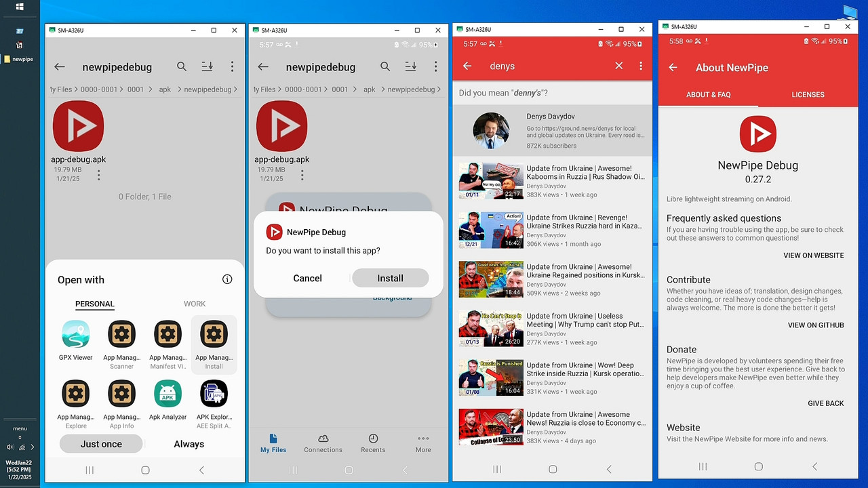Go back from NewPipe search results
The image size is (868, 488).
pyautogui.click(x=467, y=66)
